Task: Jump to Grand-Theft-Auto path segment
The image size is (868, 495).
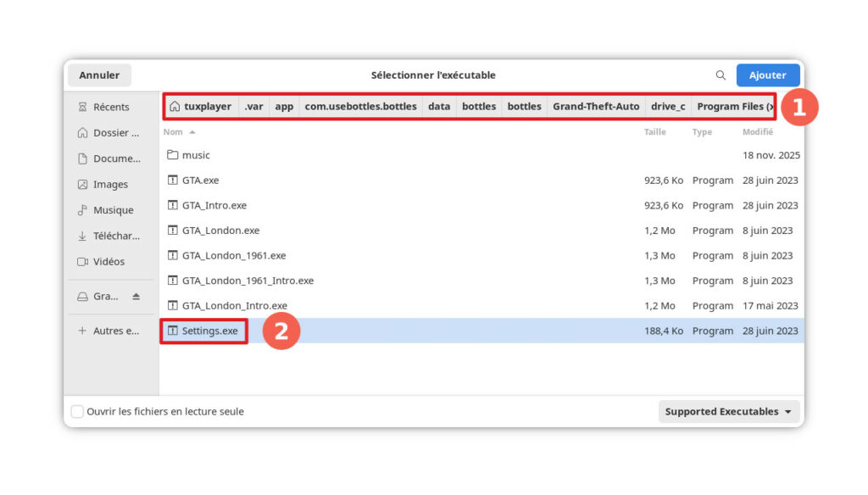Action: pyautogui.click(x=596, y=107)
